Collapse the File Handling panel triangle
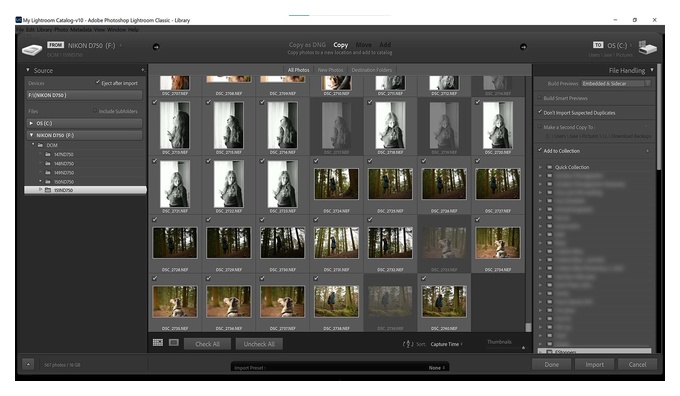The width and height of the screenshot is (680, 396). 652,70
